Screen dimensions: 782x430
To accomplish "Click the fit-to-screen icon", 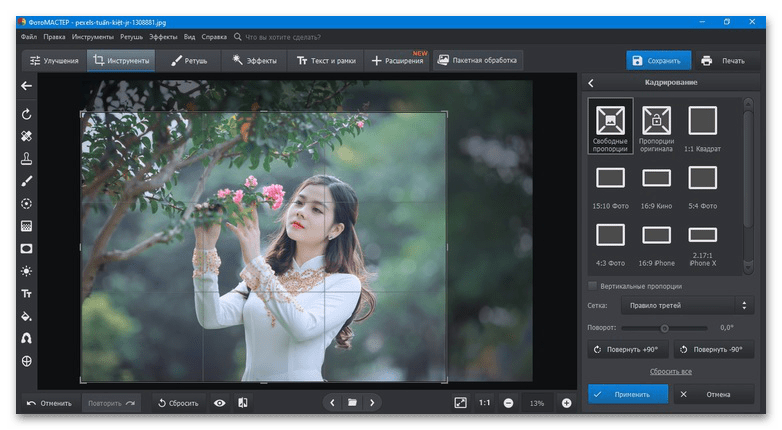I will pyautogui.click(x=460, y=403).
